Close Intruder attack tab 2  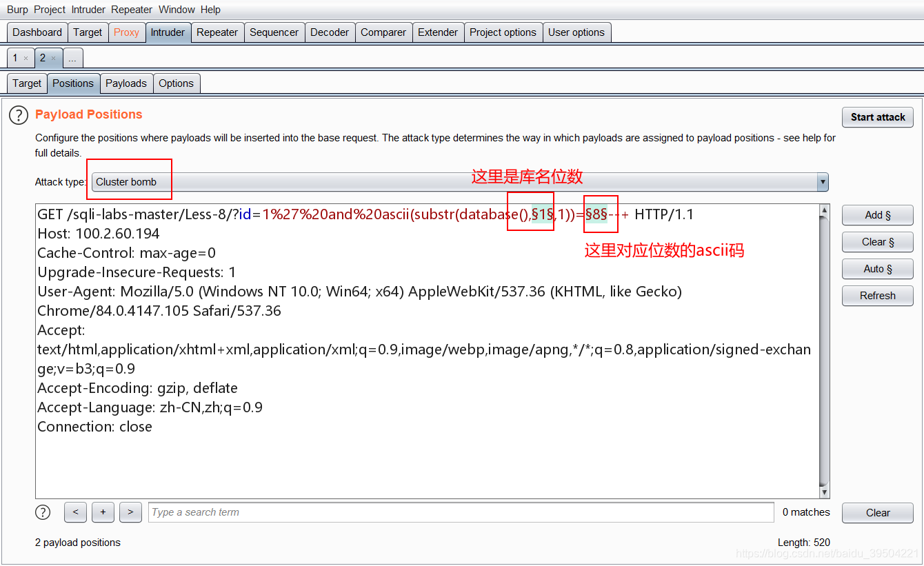tap(54, 58)
